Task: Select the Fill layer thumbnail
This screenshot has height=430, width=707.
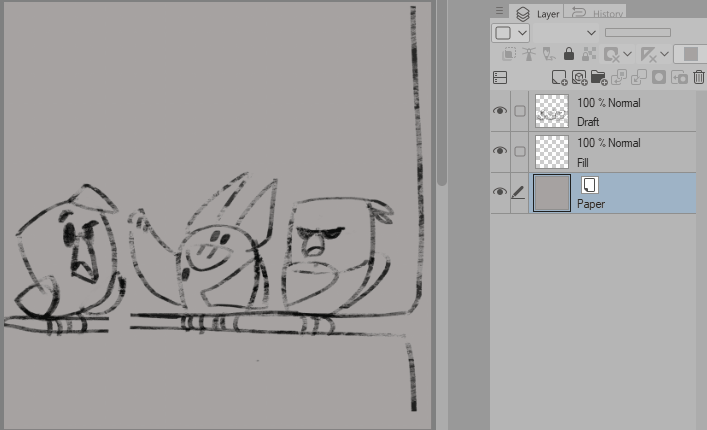Action: click(552, 152)
